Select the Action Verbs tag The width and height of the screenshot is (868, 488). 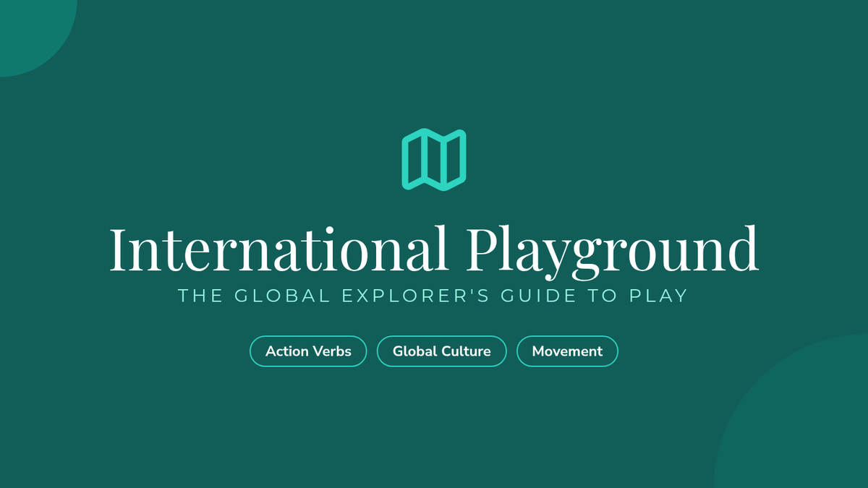308,351
